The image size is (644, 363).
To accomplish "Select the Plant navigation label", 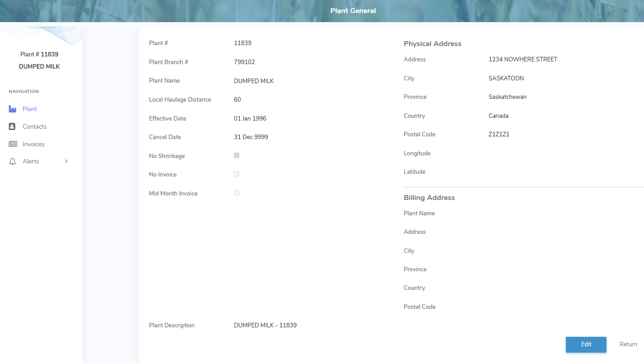I will click(30, 109).
